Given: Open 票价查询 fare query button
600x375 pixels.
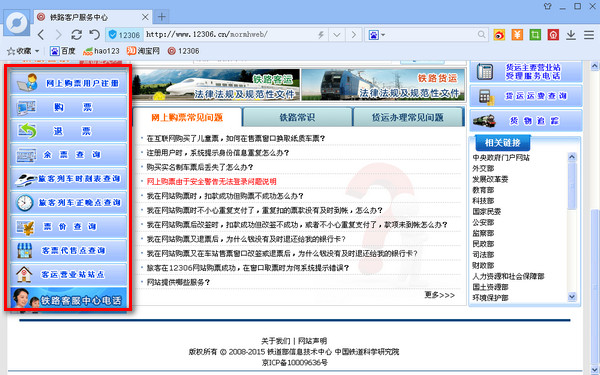Looking at the screenshot, I should [68, 227].
